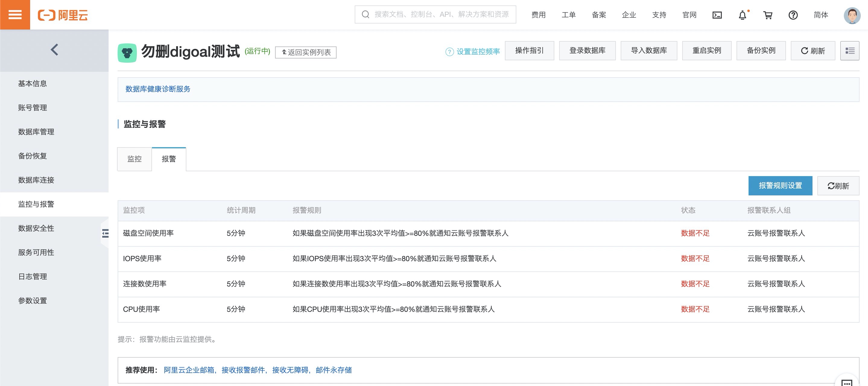868x386 pixels.
Task: Open the user avatar menu
Action: click(851, 15)
